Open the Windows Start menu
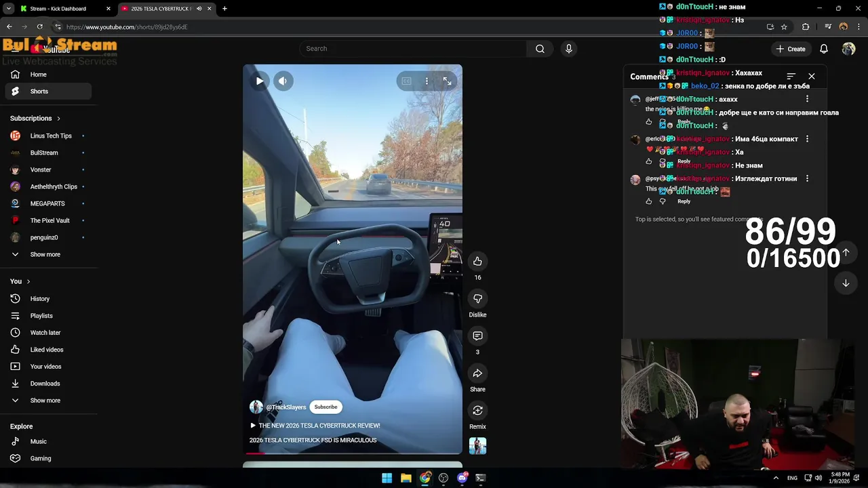This screenshot has width=868, height=488. point(387,478)
